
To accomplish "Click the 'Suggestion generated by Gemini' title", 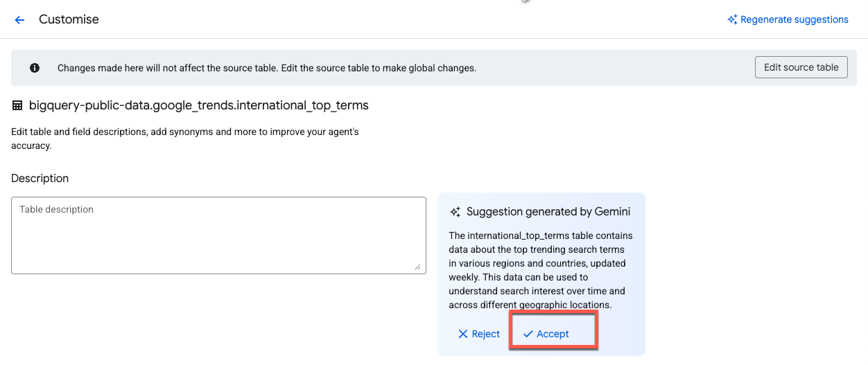I will [x=548, y=212].
